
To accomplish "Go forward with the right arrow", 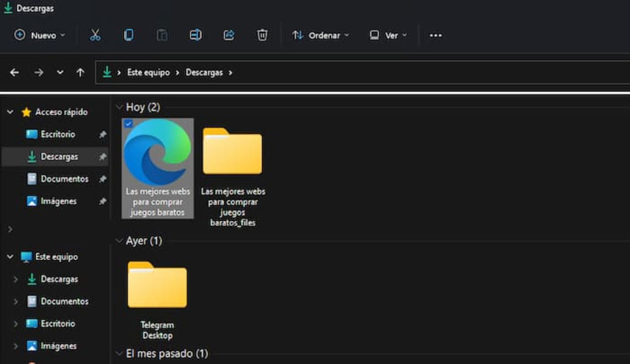I will tap(39, 73).
